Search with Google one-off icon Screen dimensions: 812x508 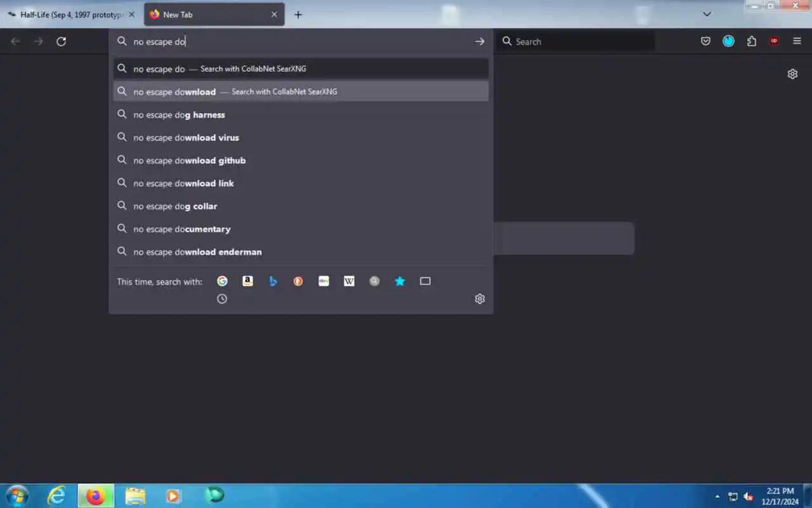click(x=222, y=281)
